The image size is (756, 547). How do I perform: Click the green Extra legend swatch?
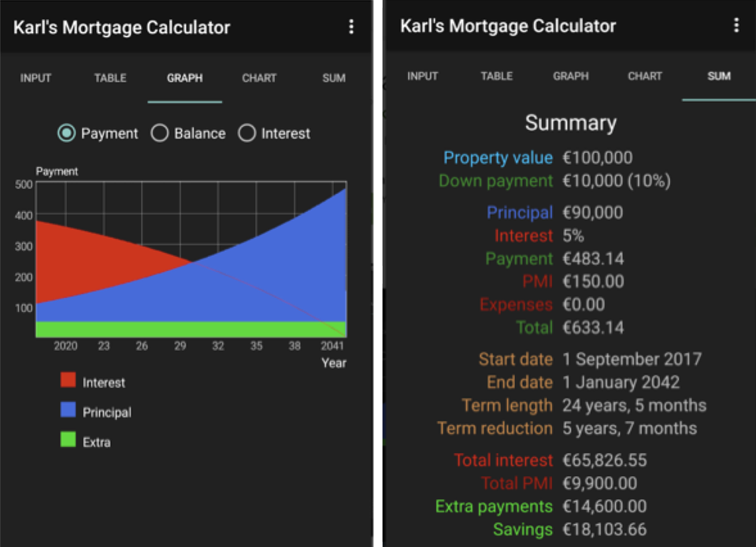(x=68, y=440)
